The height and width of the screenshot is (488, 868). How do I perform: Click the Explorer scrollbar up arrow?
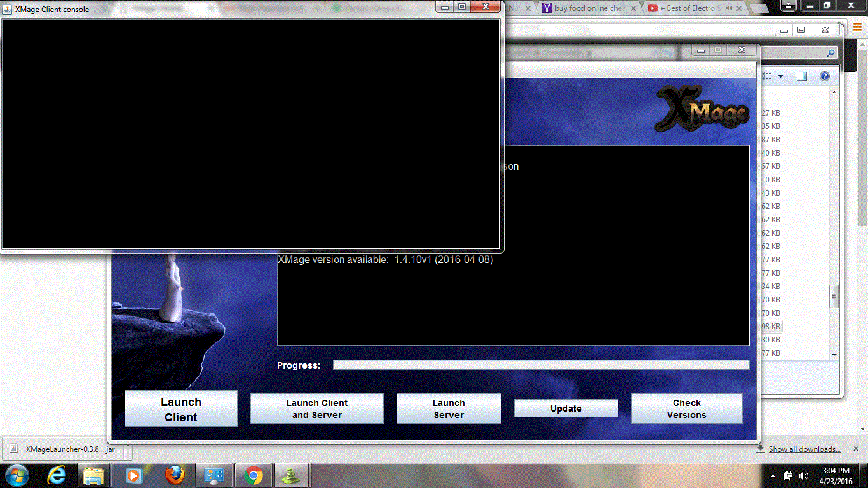(x=834, y=92)
